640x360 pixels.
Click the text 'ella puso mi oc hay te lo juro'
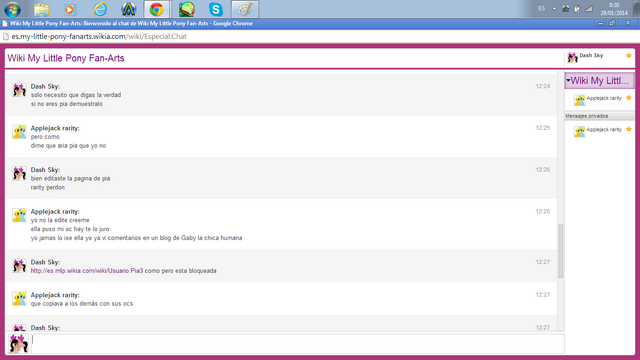coord(70,229)
